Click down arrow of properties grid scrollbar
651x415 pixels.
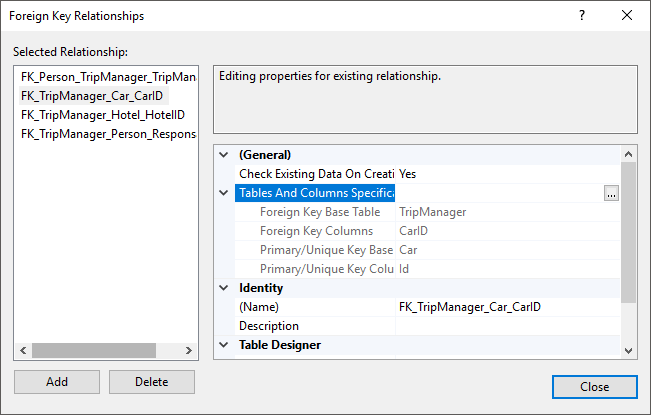[629, 351]
